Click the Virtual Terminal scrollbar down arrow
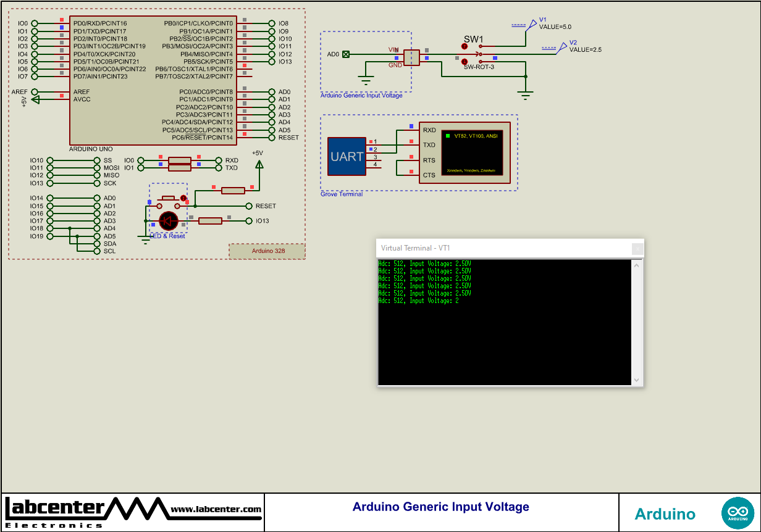The height and width of the screenshot is (532, 761). pyautogui.click(x=637, y=381)
